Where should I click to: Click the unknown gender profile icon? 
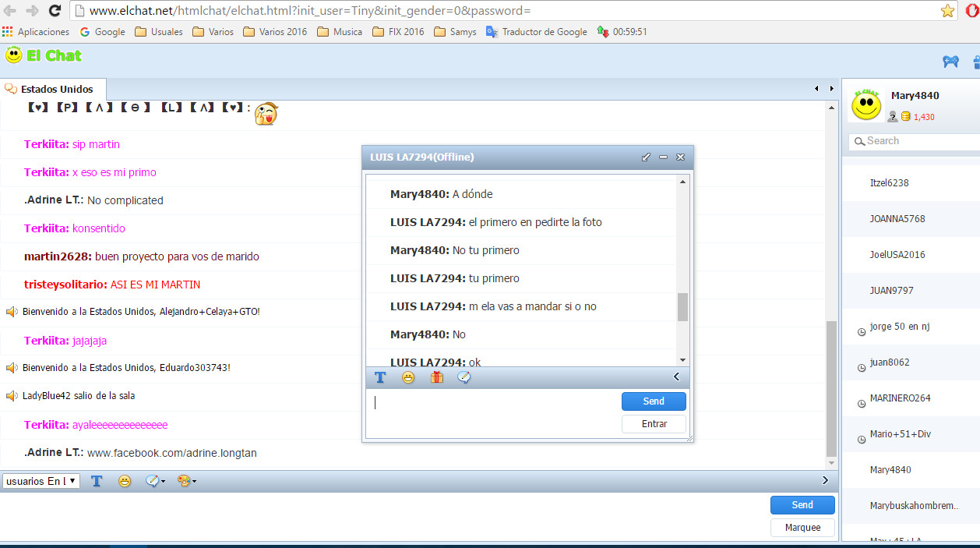coord(893,117)
